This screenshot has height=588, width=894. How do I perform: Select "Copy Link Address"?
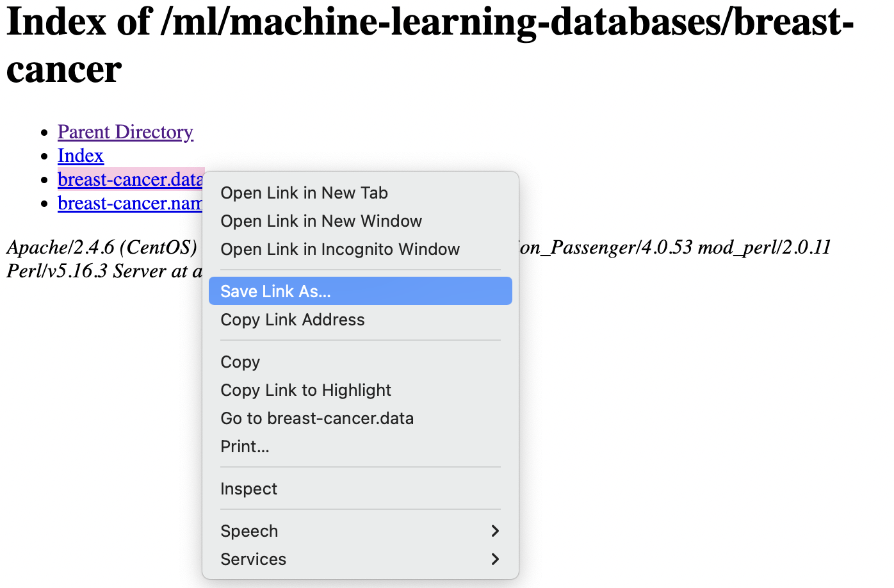coord(292,320)
